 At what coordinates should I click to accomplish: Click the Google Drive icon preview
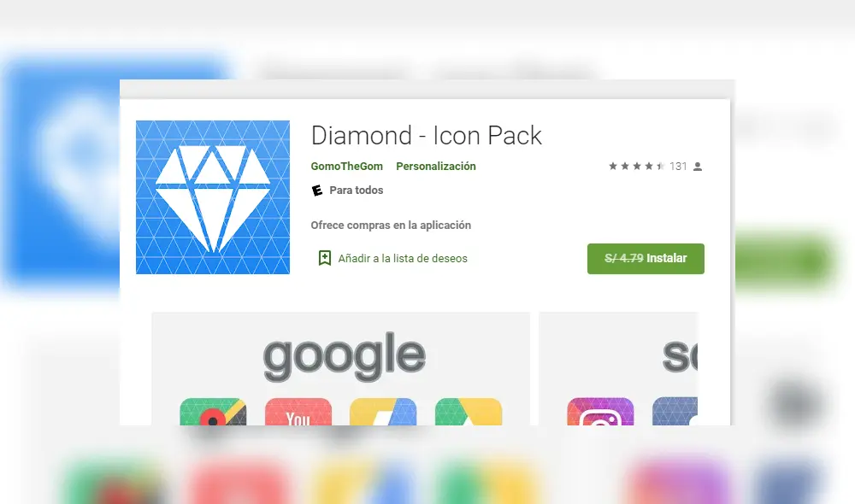pyautogui.click(x=469, y=412)
